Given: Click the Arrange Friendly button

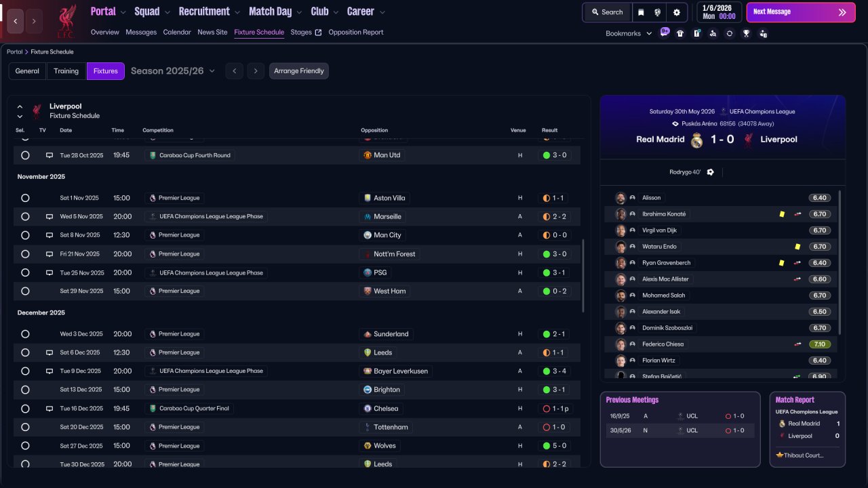Looking at the screenshot, I should pyautogui.click(x=299, y=71).
